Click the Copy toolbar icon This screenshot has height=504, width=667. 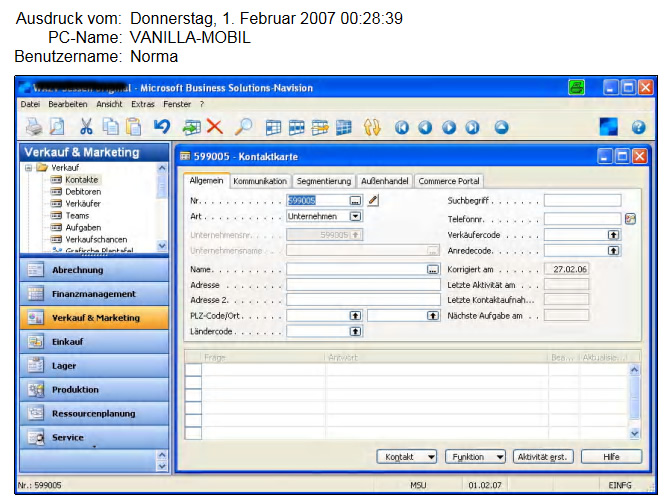111,127
